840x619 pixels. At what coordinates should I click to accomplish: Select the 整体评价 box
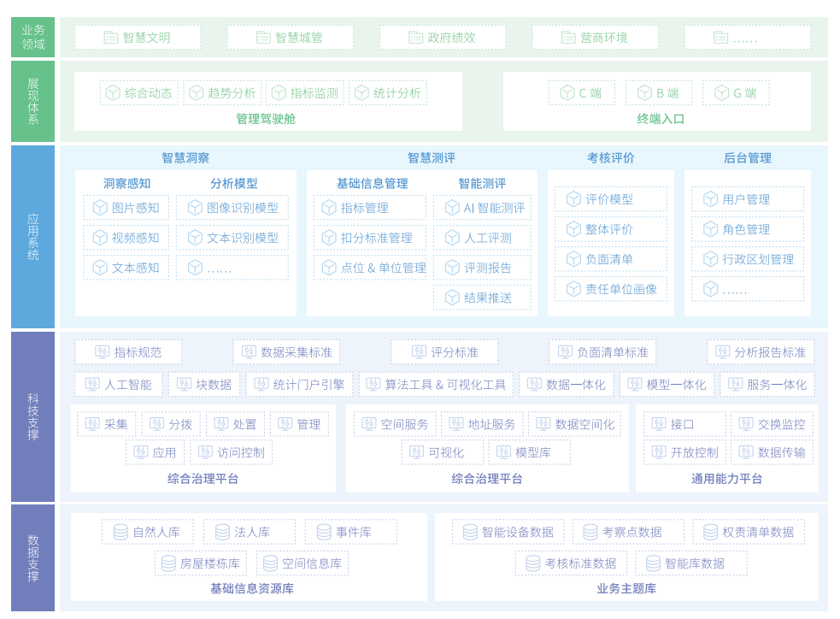coord(611,229)
